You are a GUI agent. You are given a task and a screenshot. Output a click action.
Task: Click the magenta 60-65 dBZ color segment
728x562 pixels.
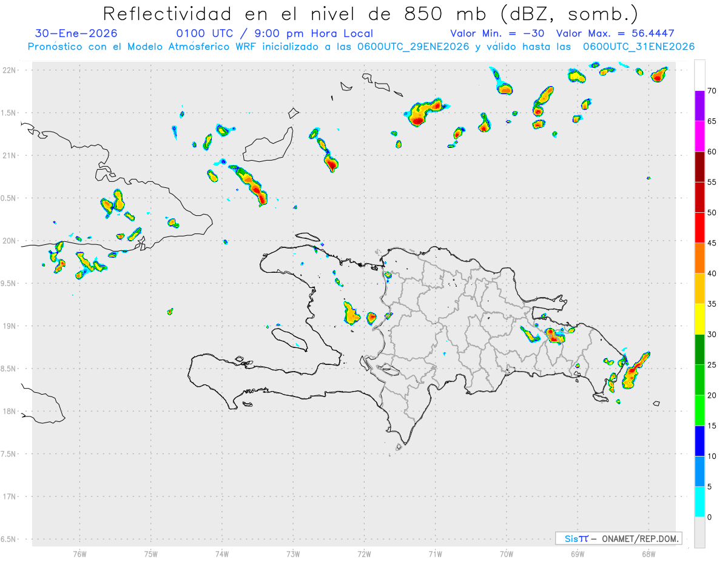pyautogui.click(x=699, y=136)
